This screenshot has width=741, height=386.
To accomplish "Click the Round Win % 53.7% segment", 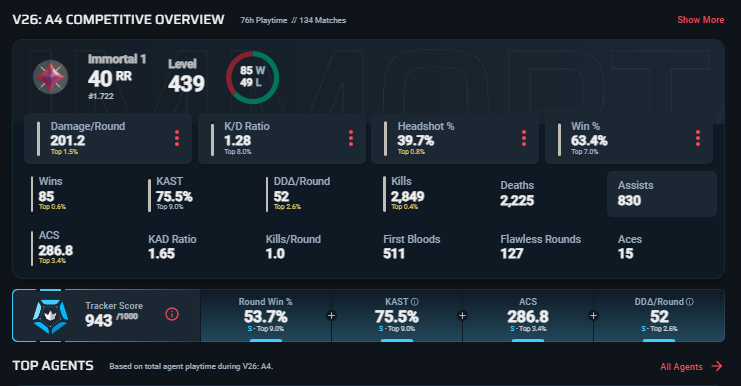I will [x=266, y=316].
